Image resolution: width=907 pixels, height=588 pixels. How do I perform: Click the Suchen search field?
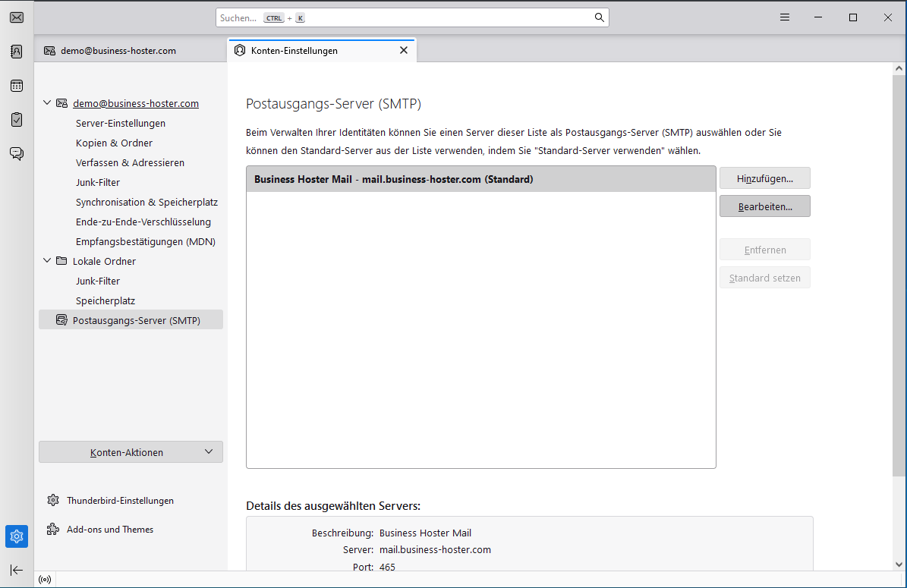(x=412, y=17)
